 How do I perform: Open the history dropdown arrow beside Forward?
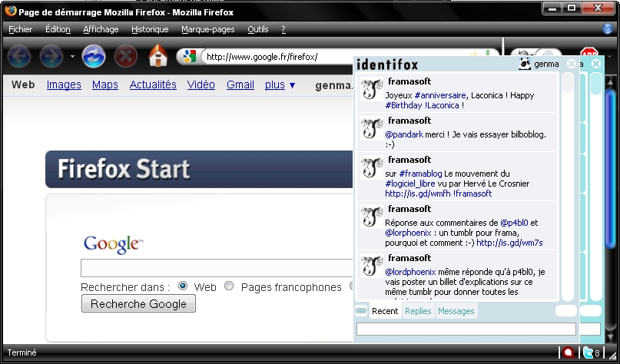click(x=72, y=57)
